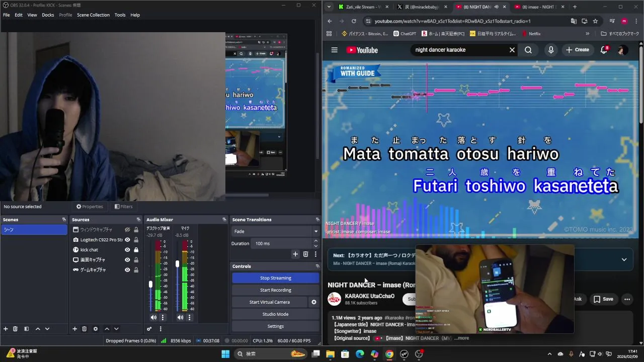Open more actions for YouTube video

coord(627,299)
